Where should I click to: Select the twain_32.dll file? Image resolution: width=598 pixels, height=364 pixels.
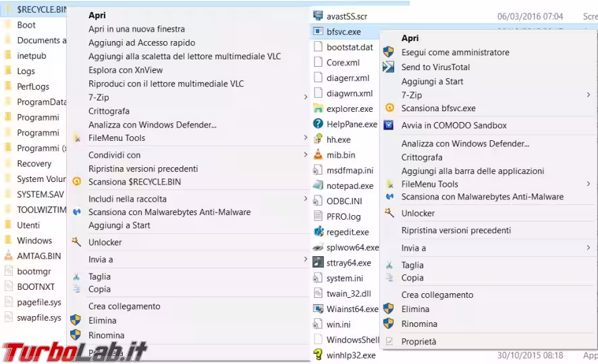click(348, 294)
